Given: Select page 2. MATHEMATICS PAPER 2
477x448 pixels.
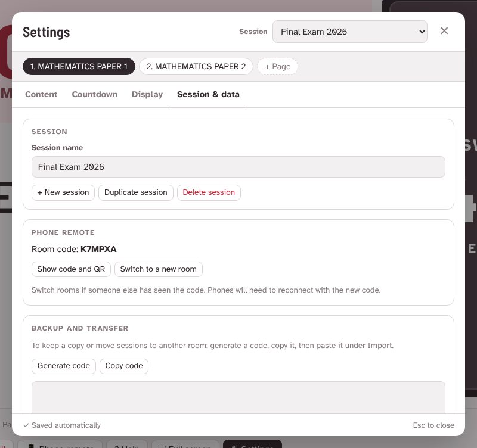Looking at the screenshot, I should pos(196,66).
